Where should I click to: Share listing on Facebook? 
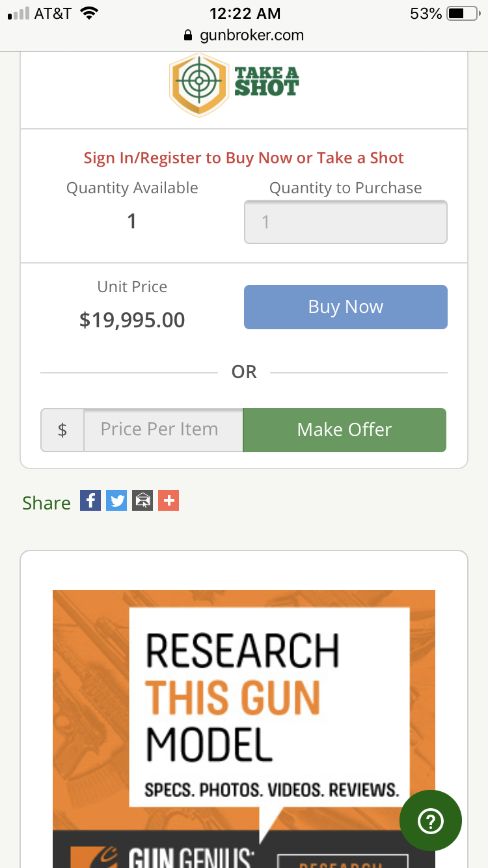pos(90,500)
